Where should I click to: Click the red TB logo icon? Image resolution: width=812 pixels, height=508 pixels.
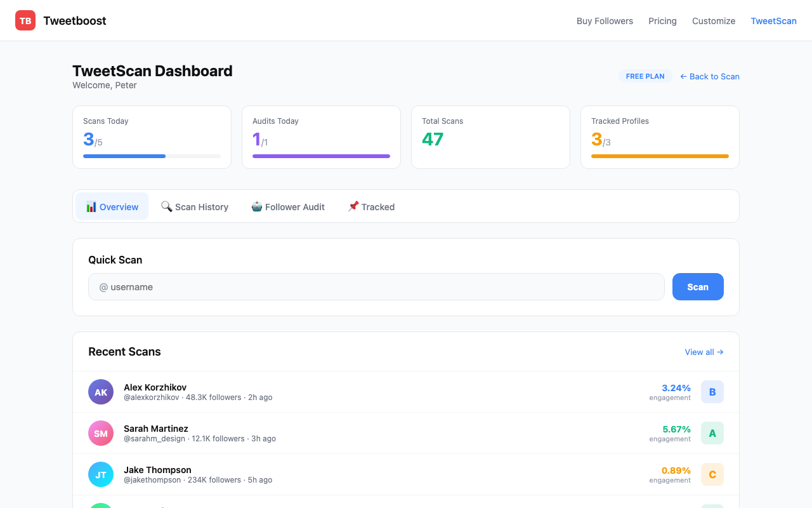25,20
